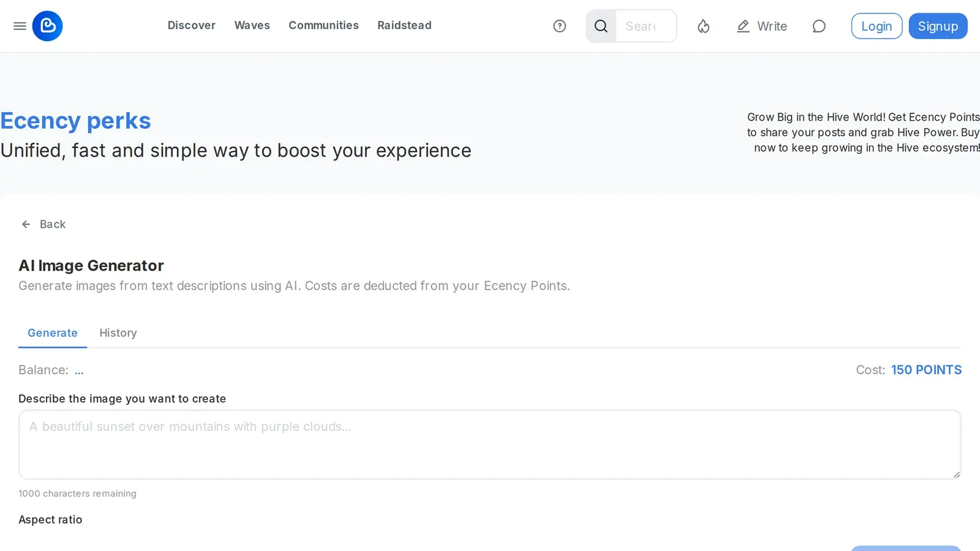Go to Communities

tap(323, 25)
